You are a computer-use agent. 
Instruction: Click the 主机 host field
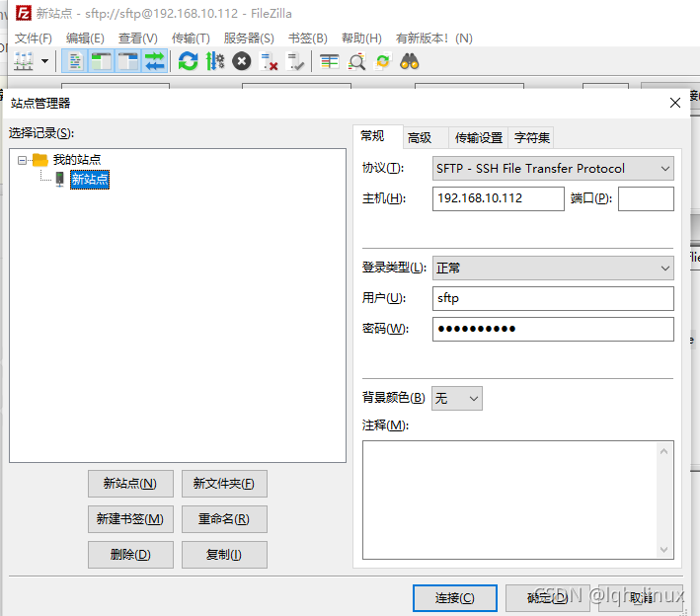click(x=498, y=198)
